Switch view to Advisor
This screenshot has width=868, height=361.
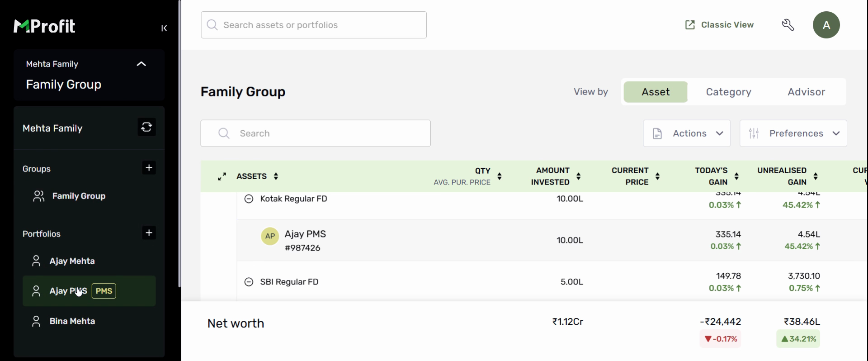806,92
